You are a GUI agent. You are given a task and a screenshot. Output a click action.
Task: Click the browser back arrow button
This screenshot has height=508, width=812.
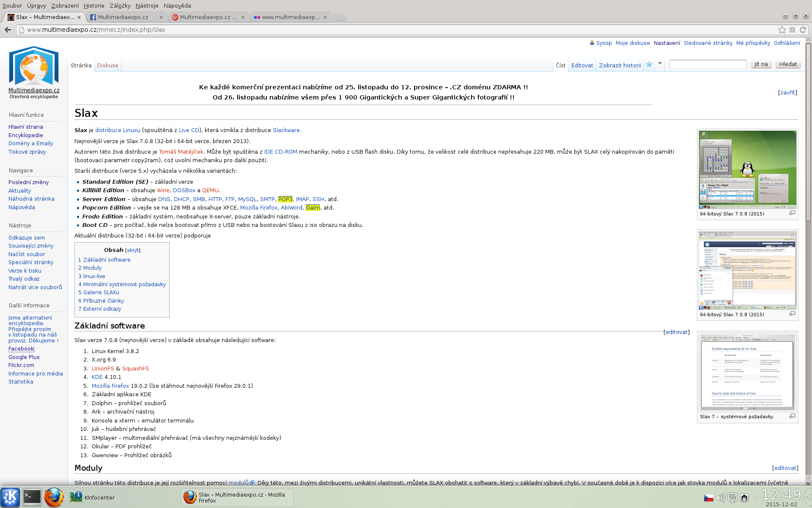8,30
